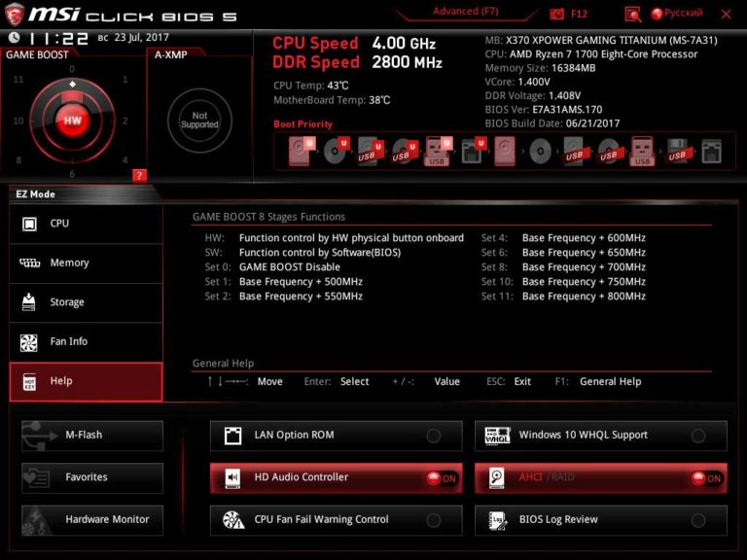The width and height of the screenshot is (747, 560).
Task: Click the DDR Speed 2800 MHz value
Action: [408, 62]
